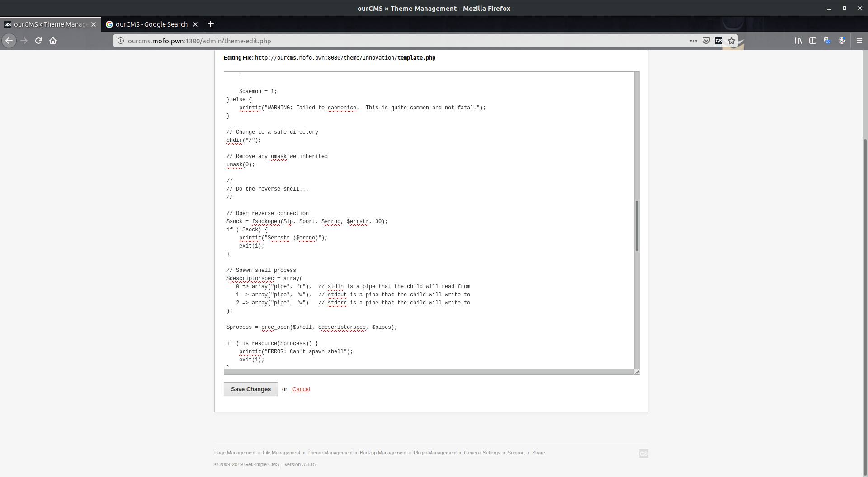Open Support footer link
868x477 pixels.
[x=516, y=453]
